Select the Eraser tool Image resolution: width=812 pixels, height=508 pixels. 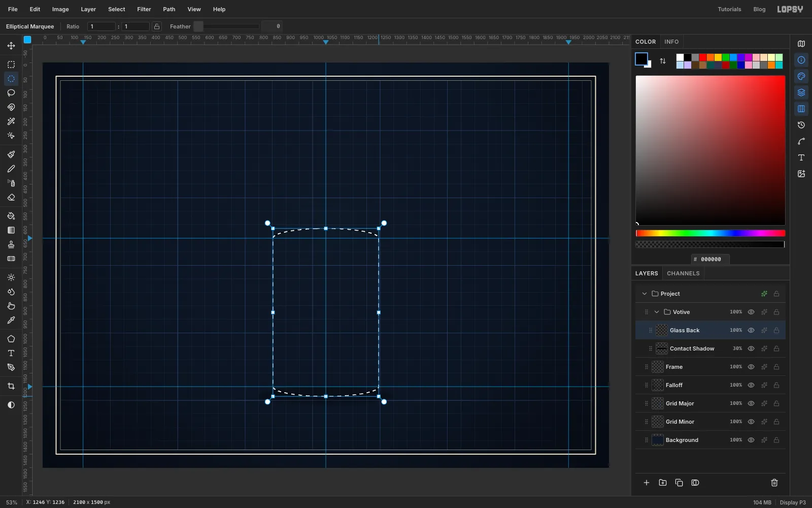tap(11, 197)
